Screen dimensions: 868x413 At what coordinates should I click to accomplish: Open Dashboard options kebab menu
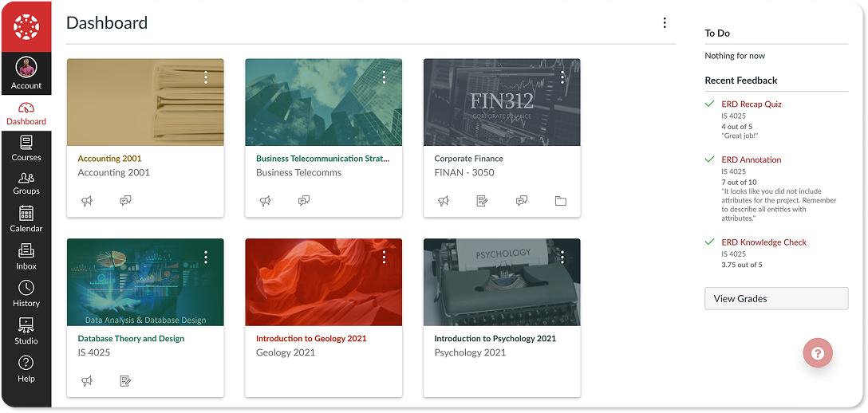pos(665,22)
